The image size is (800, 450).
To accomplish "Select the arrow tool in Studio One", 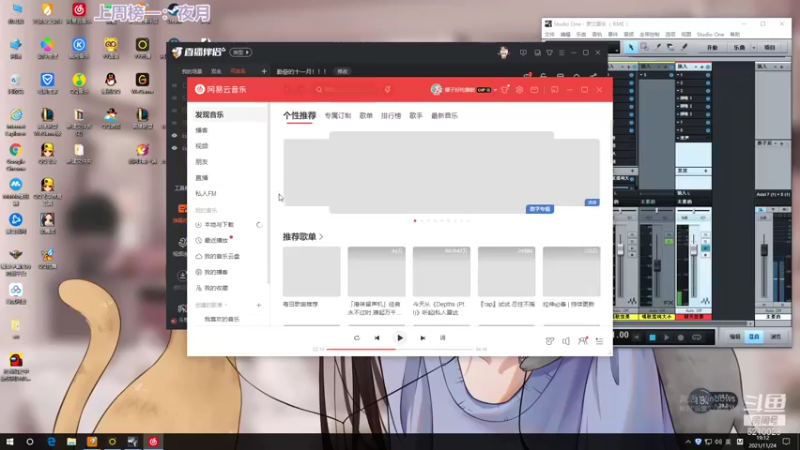I will click(631, 47).
